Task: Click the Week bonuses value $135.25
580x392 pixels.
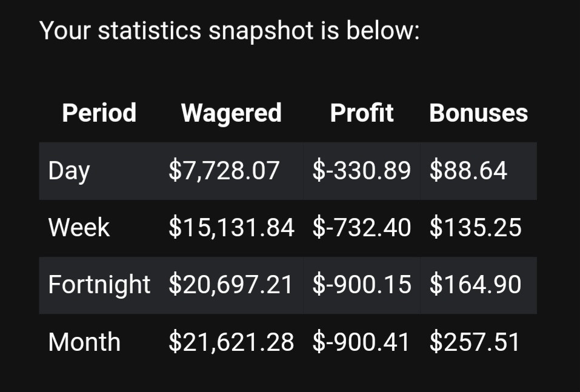Action: pyautogui.click(x=475, y=228)
